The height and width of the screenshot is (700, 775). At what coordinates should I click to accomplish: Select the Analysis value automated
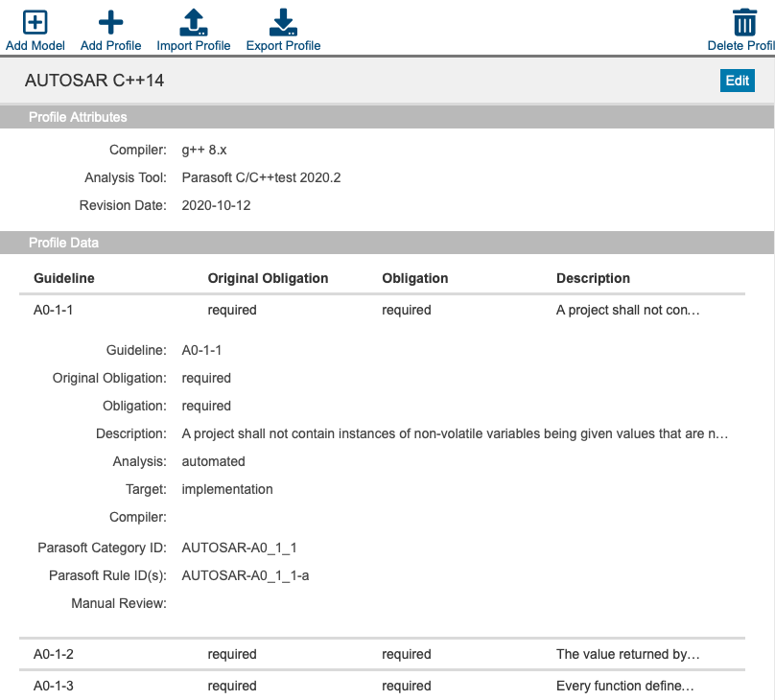pyautogui.click(x=213, y=461)
